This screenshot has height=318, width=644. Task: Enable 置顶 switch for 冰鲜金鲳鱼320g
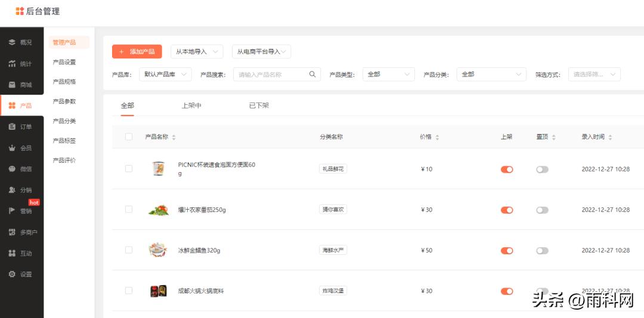pos(542,251)
